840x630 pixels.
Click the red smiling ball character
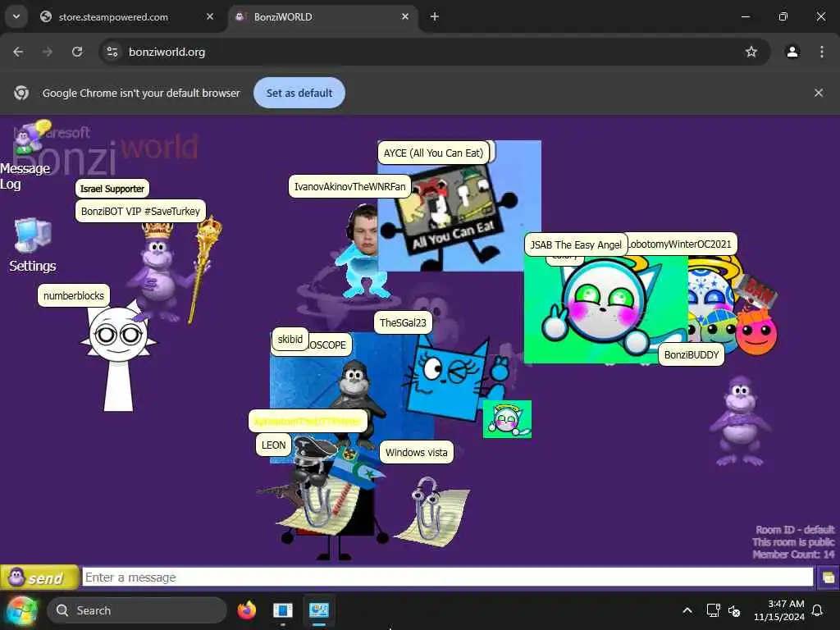pyautogui.click(x=756, y=332)
